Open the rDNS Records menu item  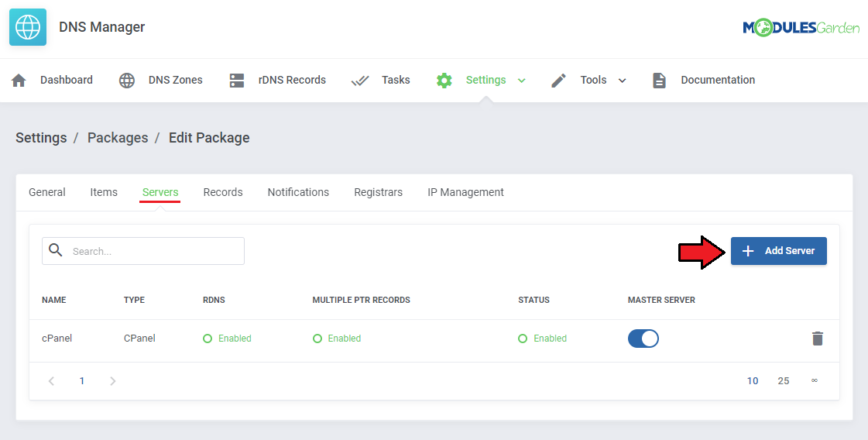point(292,80)
